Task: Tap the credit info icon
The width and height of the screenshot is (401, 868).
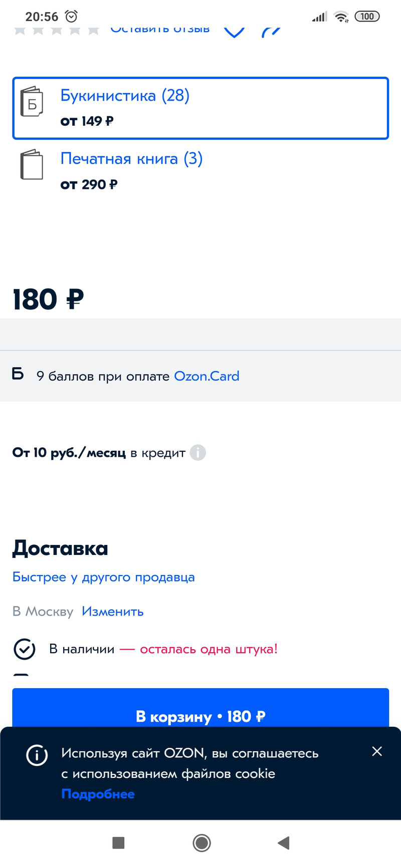Action: click(198, 453)
